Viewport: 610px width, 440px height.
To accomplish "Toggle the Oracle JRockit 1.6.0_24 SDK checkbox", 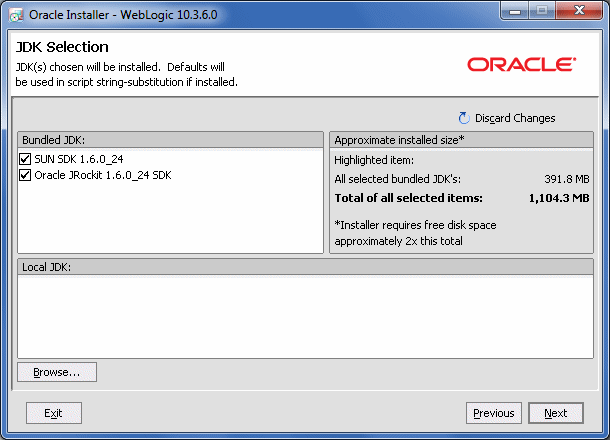I will [25, 175].
